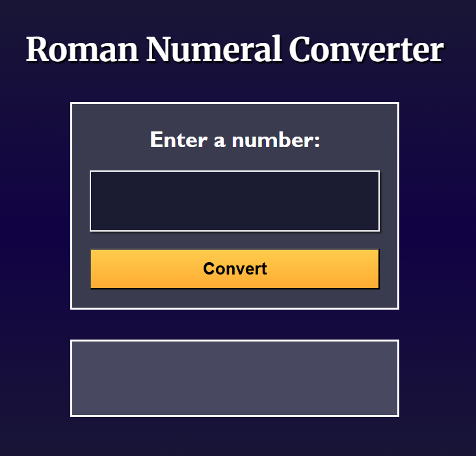
Task: Click inside the white-bordered input box
Action: point(234,201)
